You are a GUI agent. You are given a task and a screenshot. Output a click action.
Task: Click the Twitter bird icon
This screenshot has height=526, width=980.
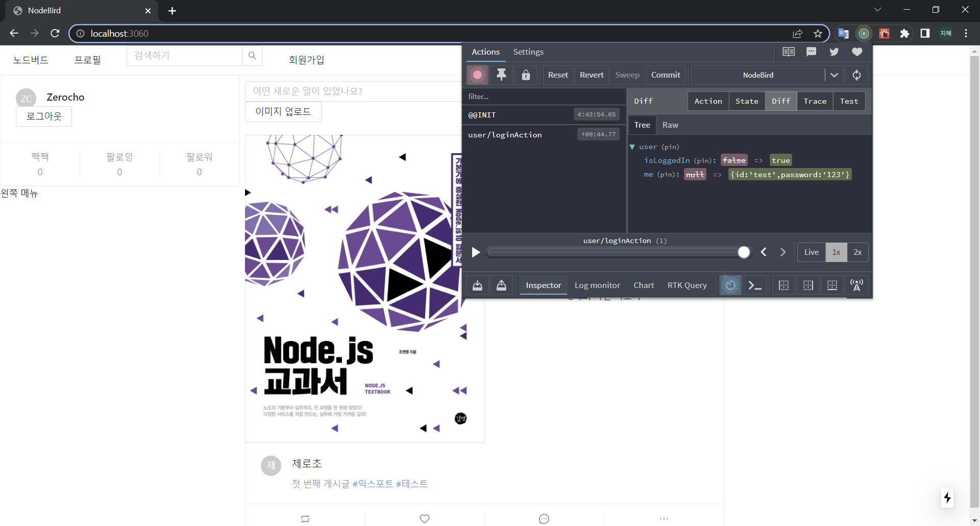[x=834, y=52]
